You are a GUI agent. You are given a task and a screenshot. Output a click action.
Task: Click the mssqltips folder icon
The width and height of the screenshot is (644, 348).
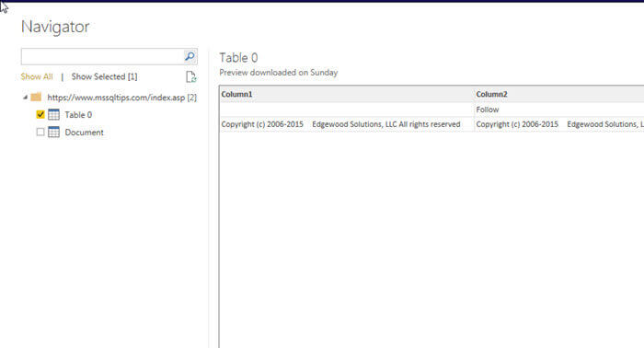click(x=36, y=98)
